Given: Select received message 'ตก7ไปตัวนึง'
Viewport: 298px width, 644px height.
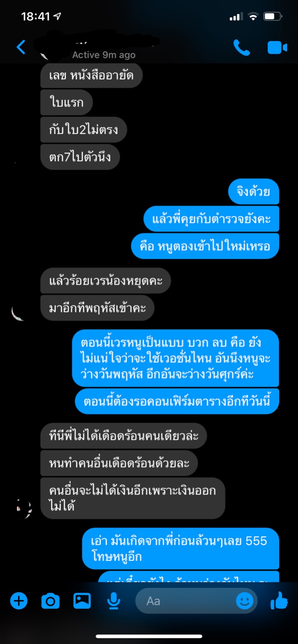Looking at the screenshot, I should coord(80,157).
